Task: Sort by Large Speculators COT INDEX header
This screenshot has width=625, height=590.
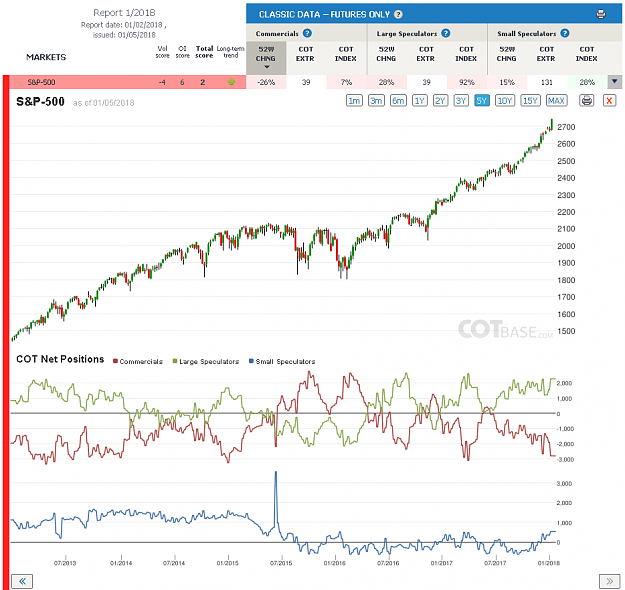Action: pos(466,54)
